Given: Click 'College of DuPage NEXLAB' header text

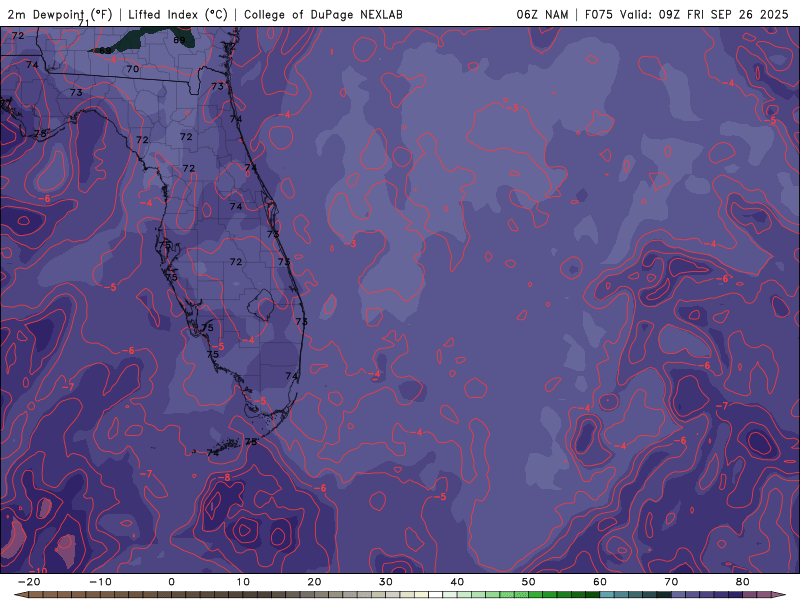Looking at the screenshot, I should tap(323, 14).
